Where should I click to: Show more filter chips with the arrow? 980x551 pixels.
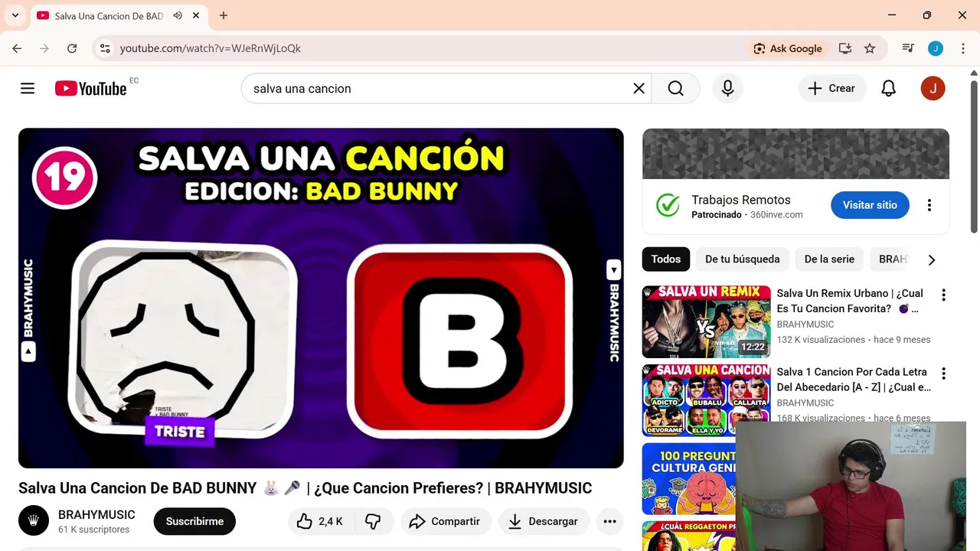[x=931, y=259]
